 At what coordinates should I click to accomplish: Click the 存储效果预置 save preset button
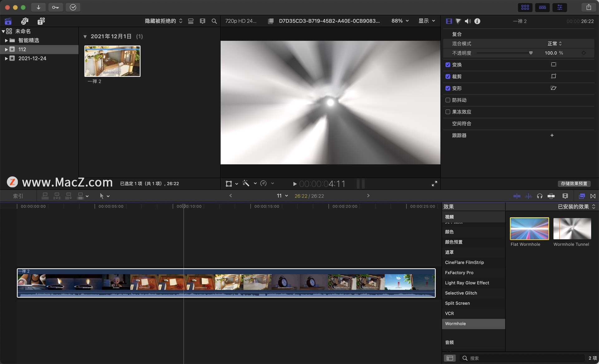[574, 184]
